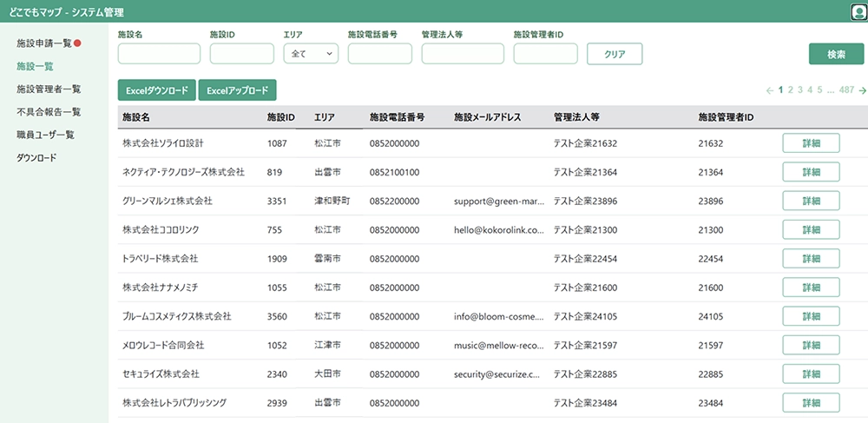Click the 施設名 column header
This screenshot has height=423, width=868.
pyautogui.click(x=136, y=117)
